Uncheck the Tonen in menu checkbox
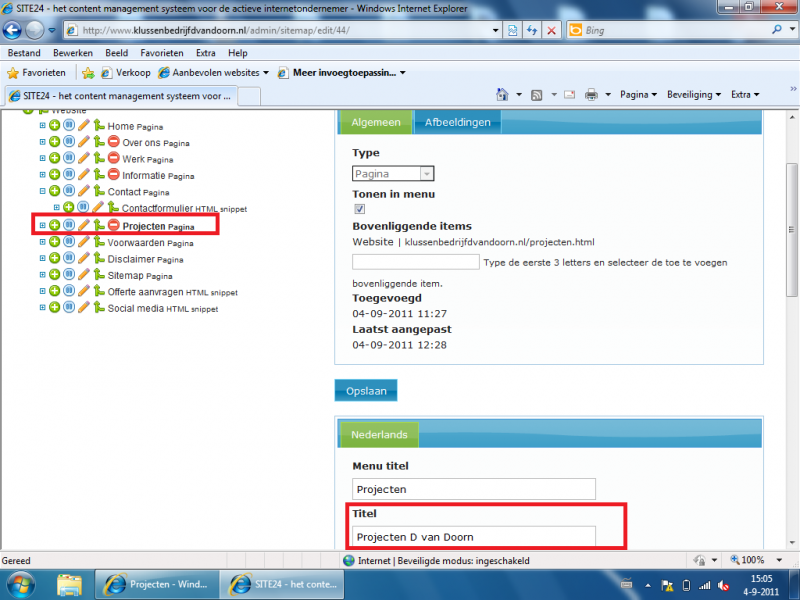 pyautogui.click(x=359, y=209)
